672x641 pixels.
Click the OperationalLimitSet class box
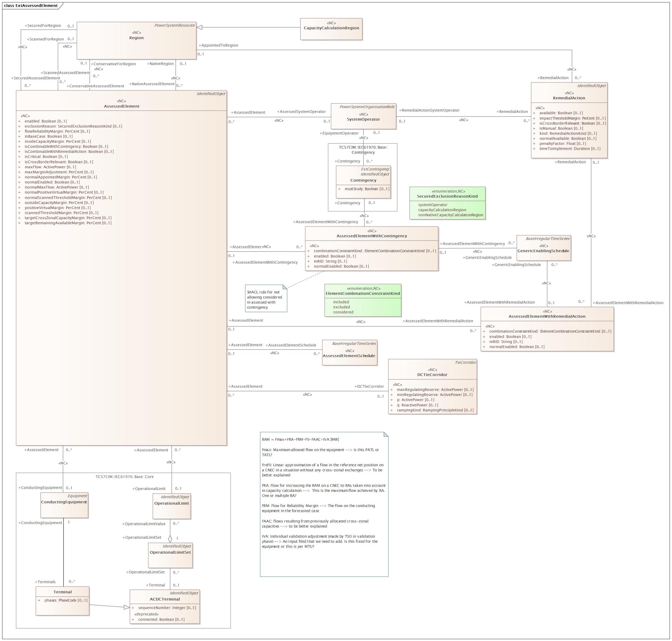click(x=170, y=556)
